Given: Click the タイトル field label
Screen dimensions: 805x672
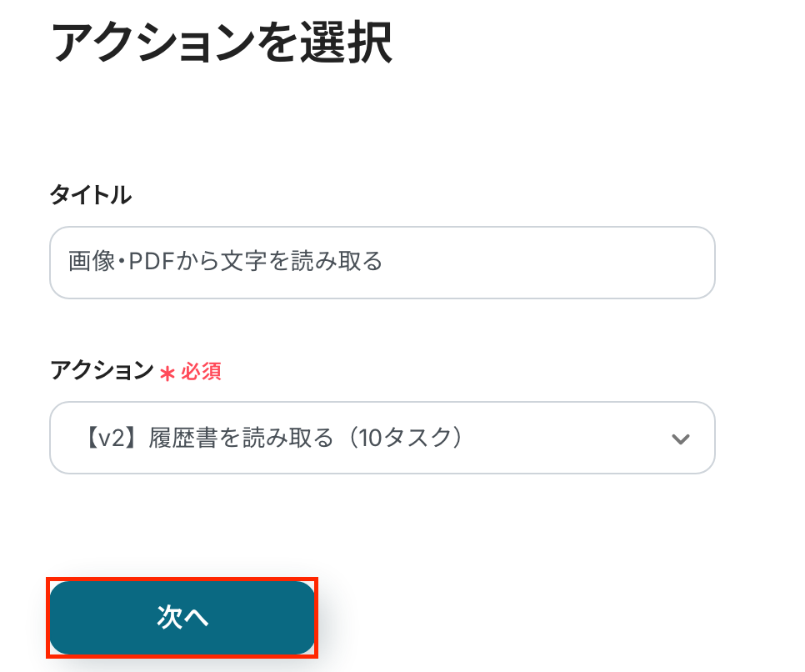Looking at the screenshot, I should click(91, 196).
